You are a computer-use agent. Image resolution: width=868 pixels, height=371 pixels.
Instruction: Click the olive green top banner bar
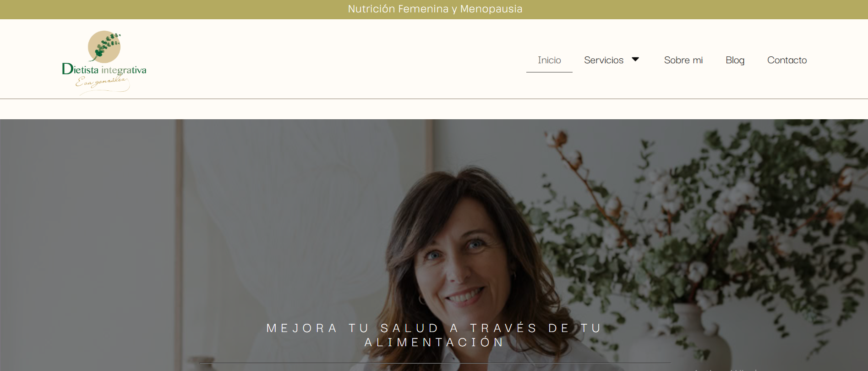434,10
